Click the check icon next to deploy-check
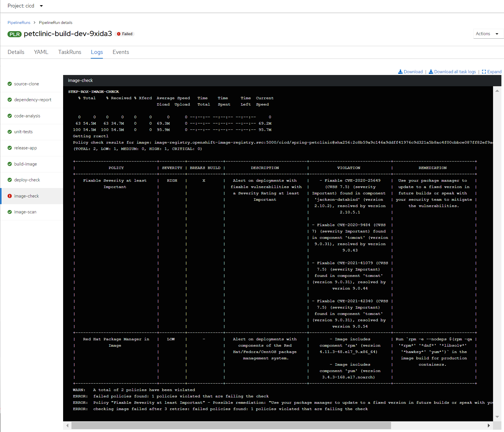 10,180
